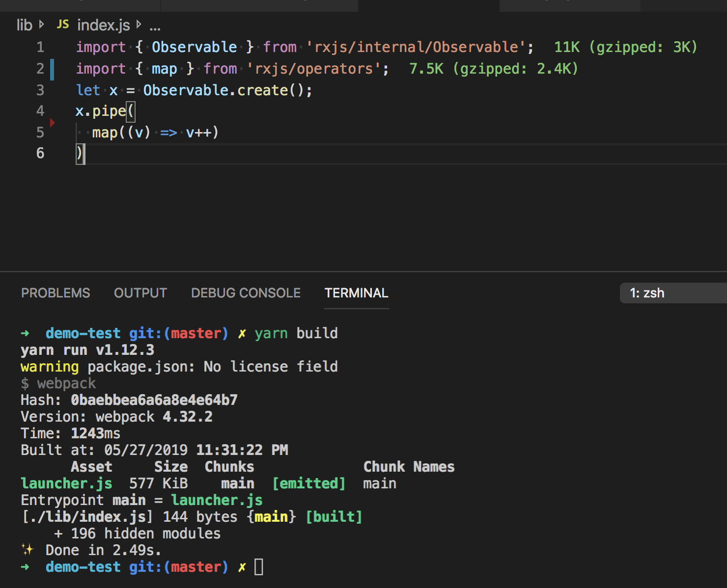Viewport: 727px width, 588px height.
Task: Click the $ webpack line in terminal
Action: tap(58, 383)
